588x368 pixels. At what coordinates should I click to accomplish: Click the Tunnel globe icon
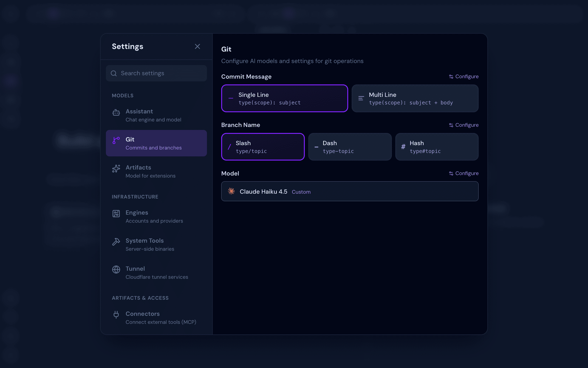click(116, 269)
